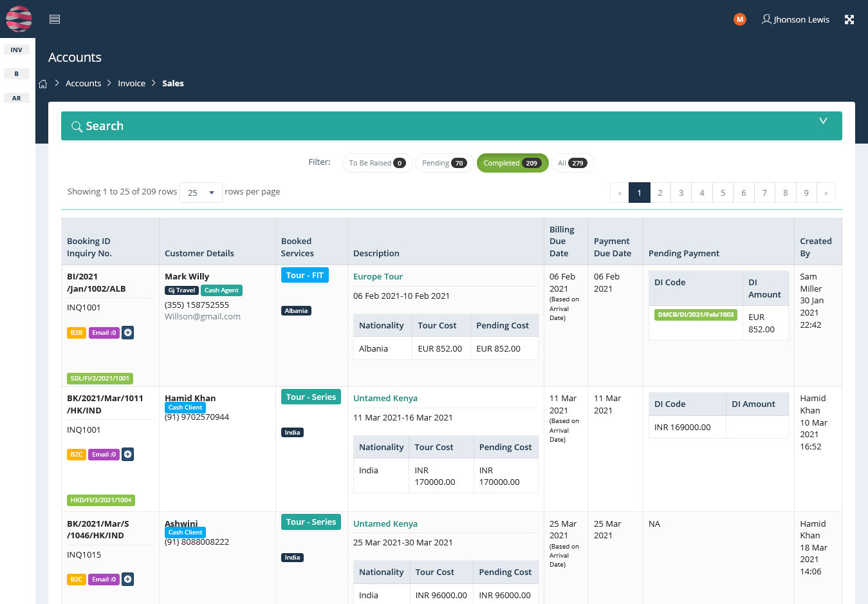Click Albania country tag
The height and width of the screenshot is (604, 868).
point(296,311)
